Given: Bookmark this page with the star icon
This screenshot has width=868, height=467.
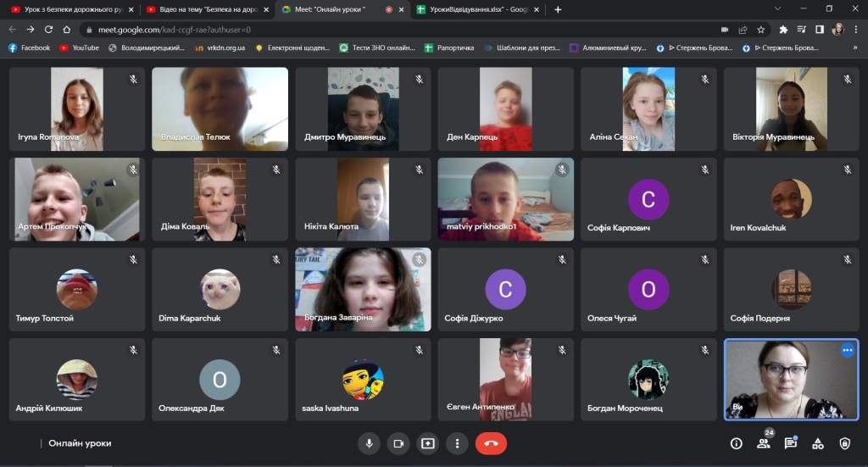Looking at the screenshot, I should coord(760,29).
